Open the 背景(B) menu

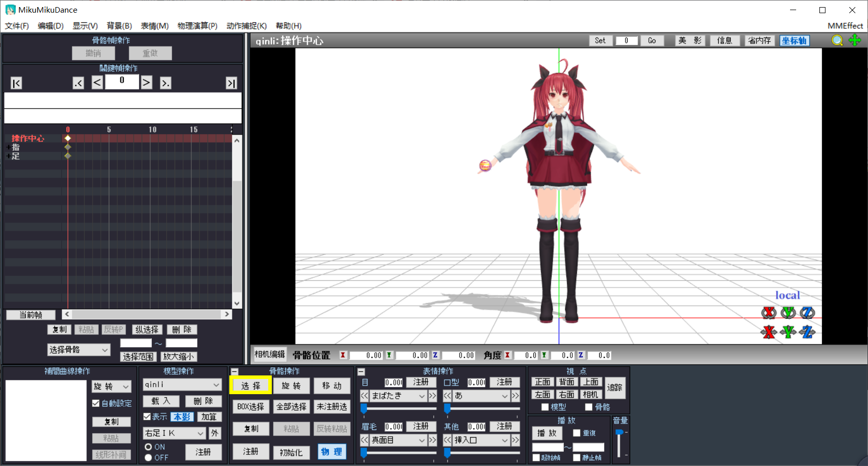click(x=119, y=26)
